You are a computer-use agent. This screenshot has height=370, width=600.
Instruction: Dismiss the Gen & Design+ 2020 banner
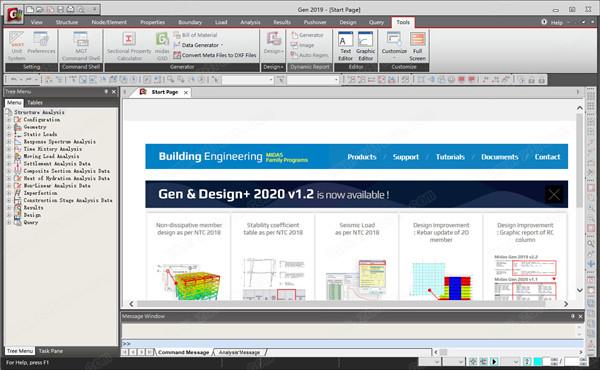click(x=554, y=194)
